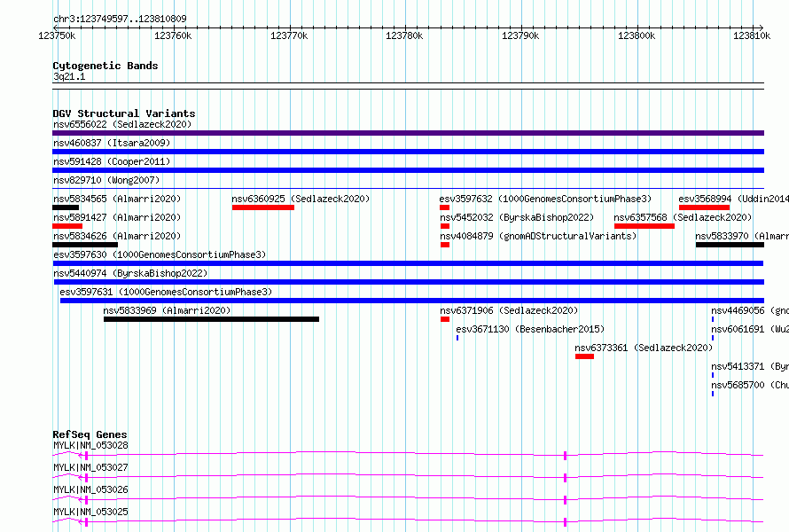Click the black bar under nsv5834565

[66, 207]
